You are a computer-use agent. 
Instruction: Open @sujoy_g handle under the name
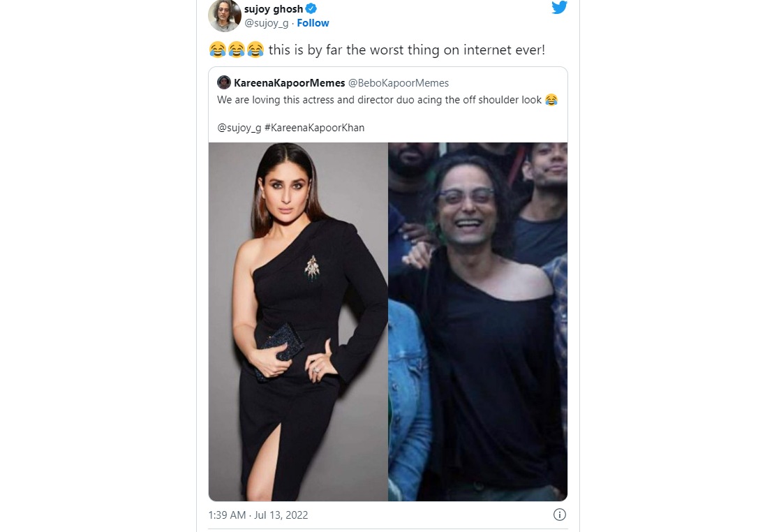267,23
